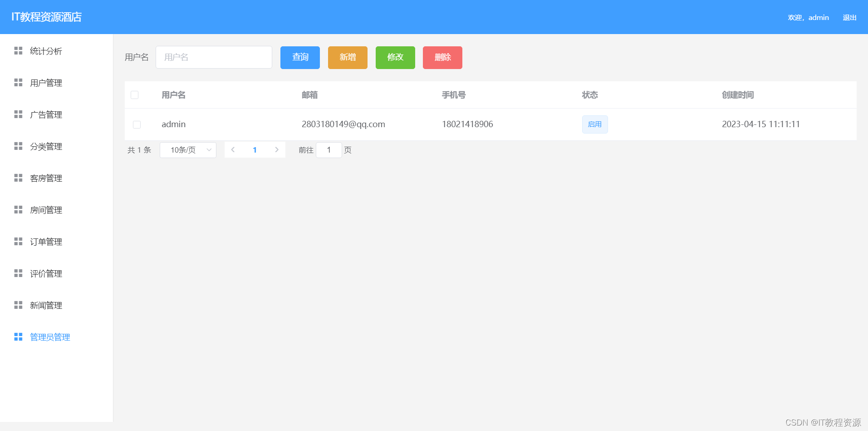Click the 创建时间 column header

click(738, 95)
